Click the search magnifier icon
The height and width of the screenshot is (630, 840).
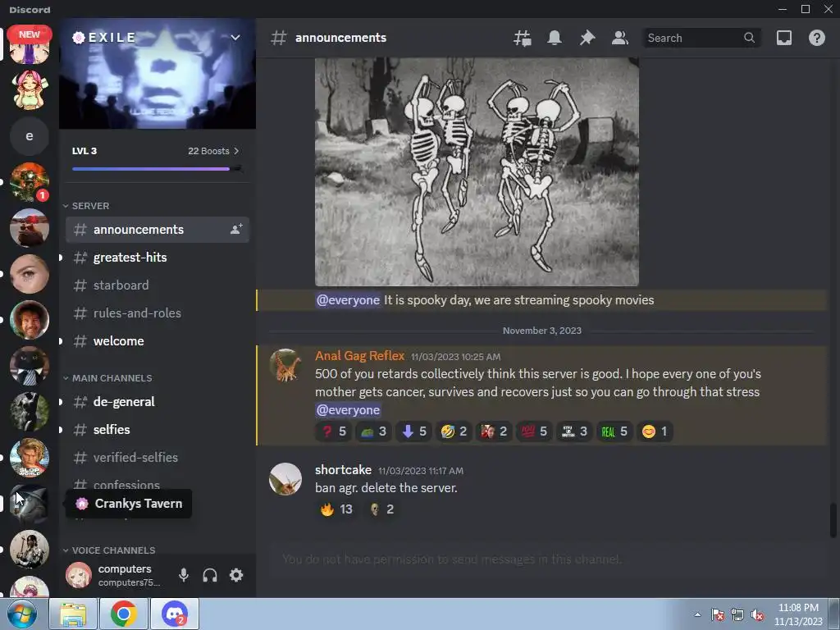[749, 38]
